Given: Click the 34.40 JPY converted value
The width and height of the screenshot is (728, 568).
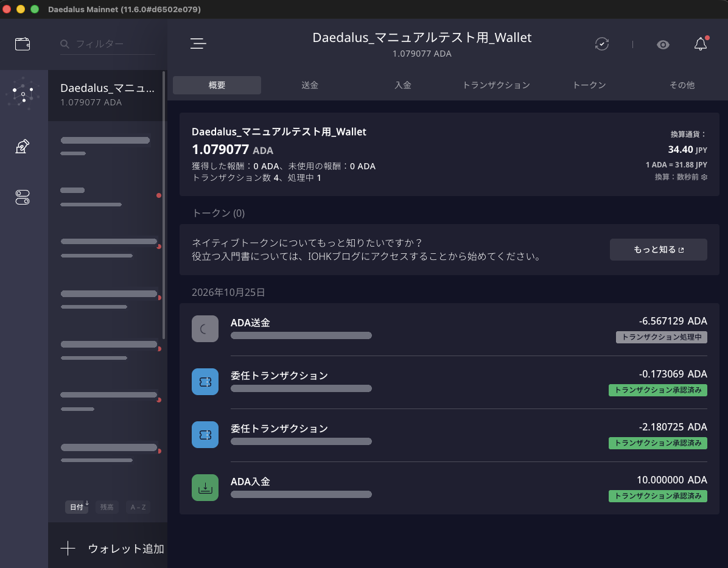Looking at the screenshot, I should coord(688,150).
